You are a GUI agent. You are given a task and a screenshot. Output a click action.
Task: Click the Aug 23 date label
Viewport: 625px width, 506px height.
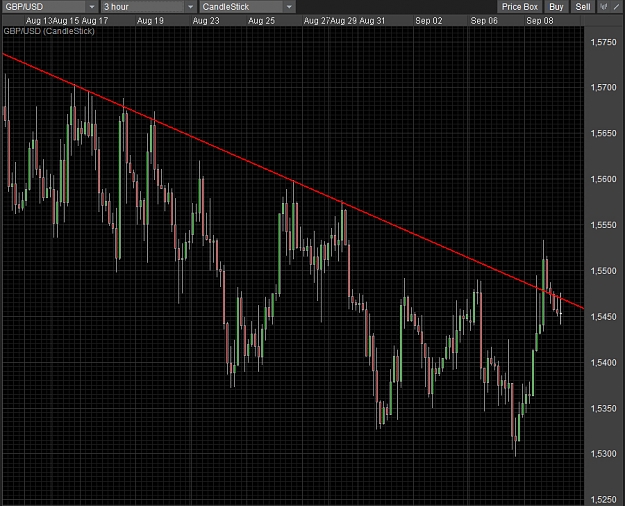click(206, 21)
